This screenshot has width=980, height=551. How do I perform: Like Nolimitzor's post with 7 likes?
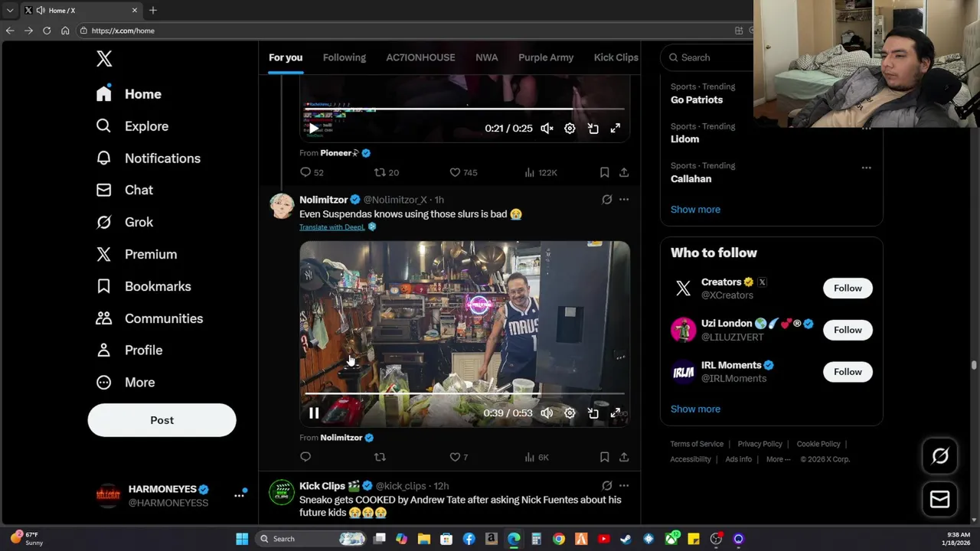click(x=459, y=457)
